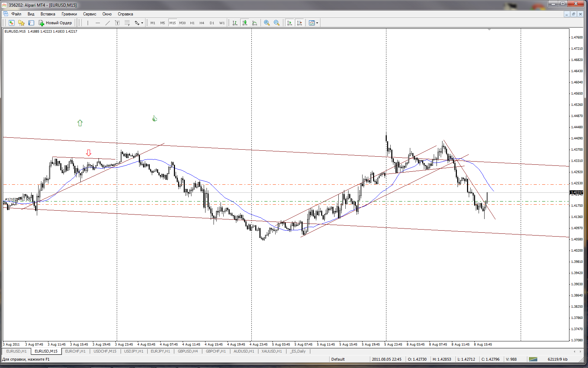Switch chart to line chart display

[x=255, y=23]
